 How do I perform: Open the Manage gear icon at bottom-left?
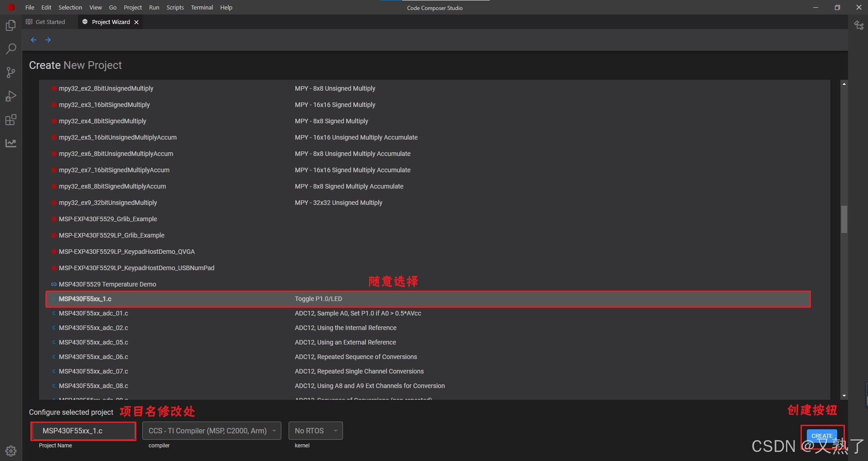(x=11, y=451)
